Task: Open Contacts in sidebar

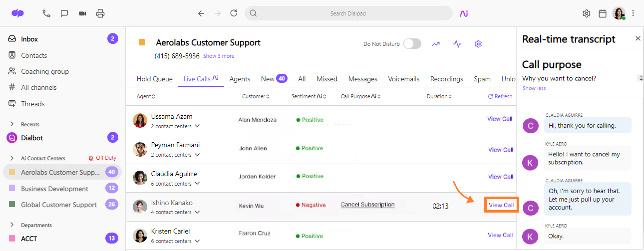Action: pyautogui.click(x=34, y=55)
